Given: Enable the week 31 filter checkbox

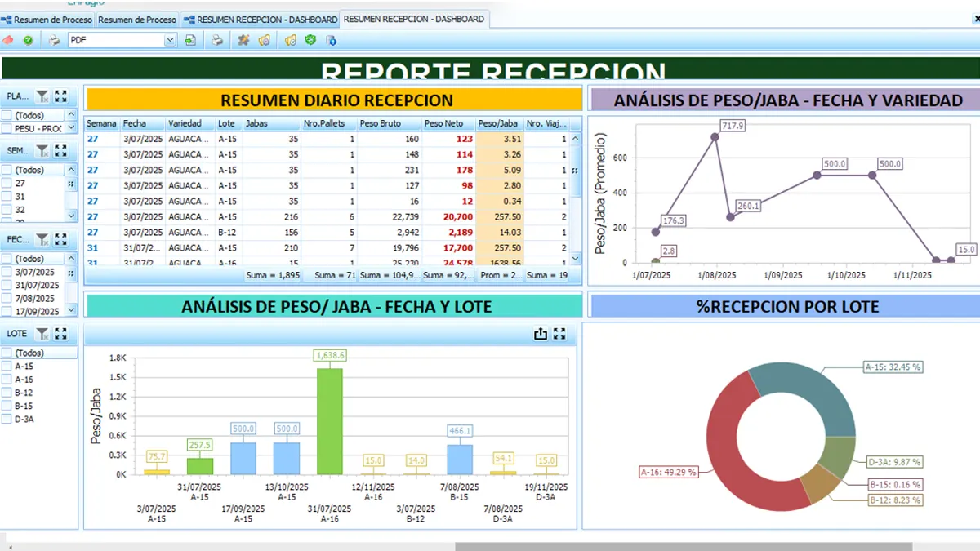Looking at the screenshot, I should (x=7, y=197).
